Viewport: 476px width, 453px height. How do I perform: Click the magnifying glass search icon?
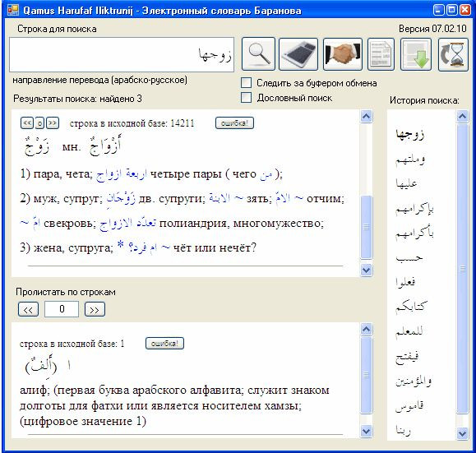(258, 53)
